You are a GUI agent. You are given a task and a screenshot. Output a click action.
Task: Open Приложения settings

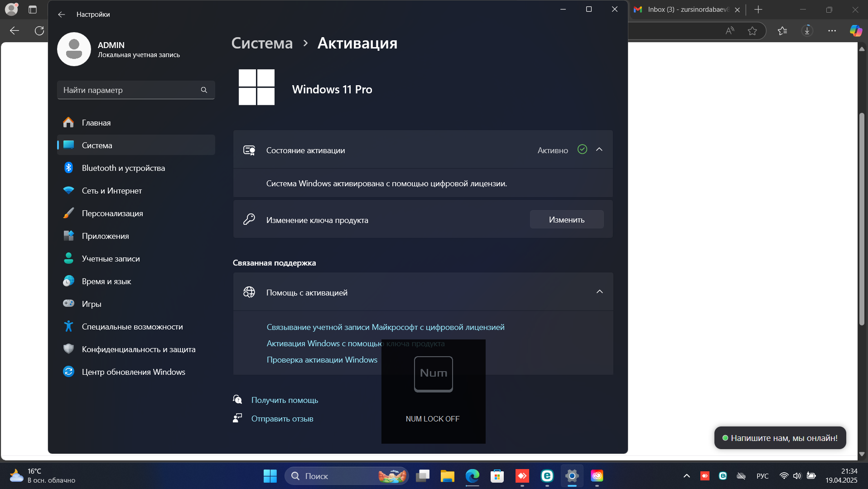click(136, 236)
